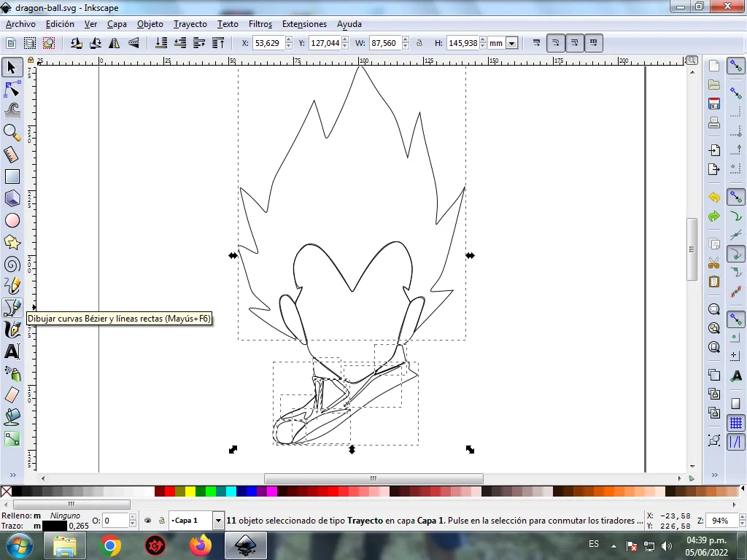Select the Zoom magnifier tool
Viewport: 747px width, 560px height.
coord(12,133)
